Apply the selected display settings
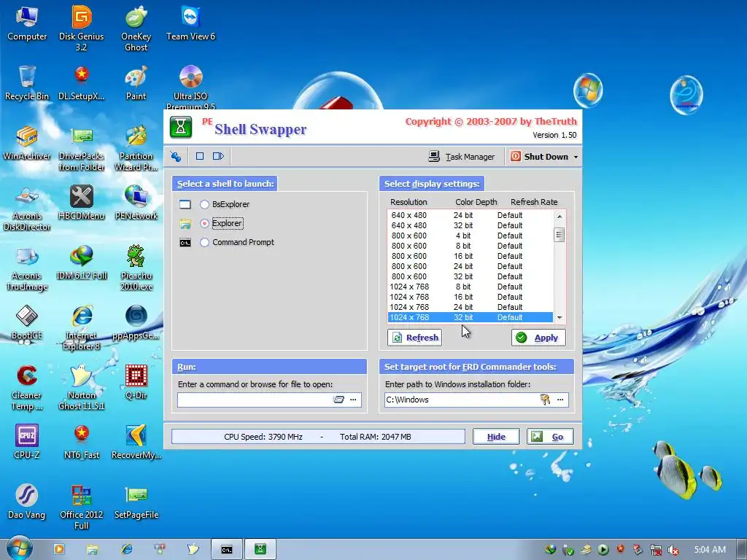This screenshot has height=560, width=747. click(539, 338)
